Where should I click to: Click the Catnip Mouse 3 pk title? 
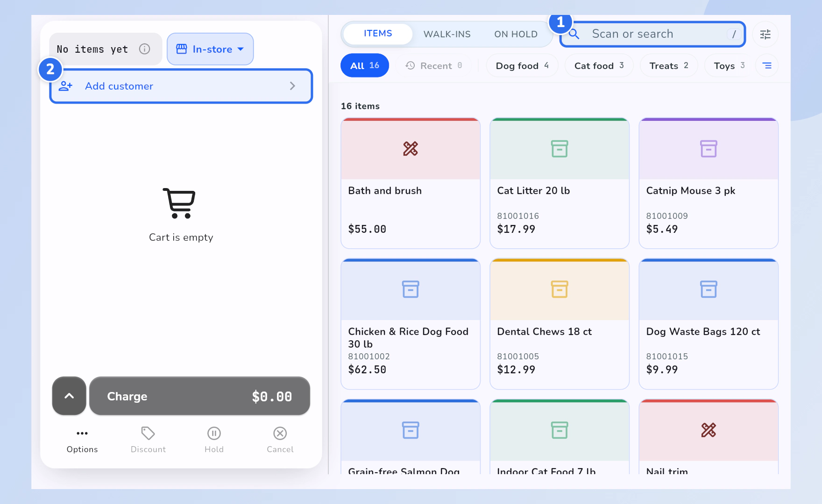point(691,191)
